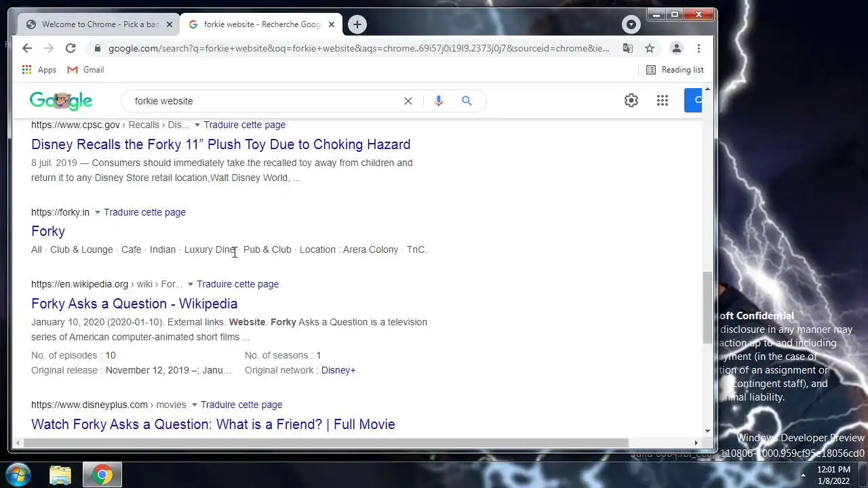This screenshot has height=488, width=868.
Task: Click the Google logo
Action: pyautogui.click(x=61, y=101)
